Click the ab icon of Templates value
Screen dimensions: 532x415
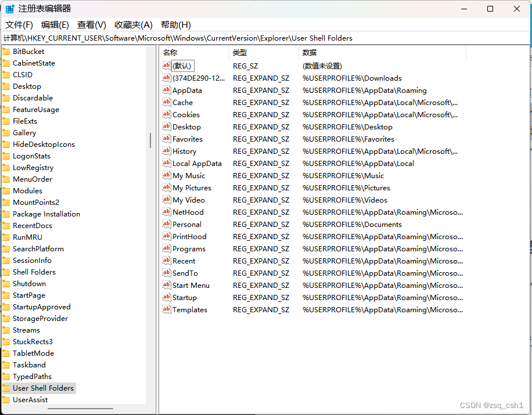coord(166,309)
